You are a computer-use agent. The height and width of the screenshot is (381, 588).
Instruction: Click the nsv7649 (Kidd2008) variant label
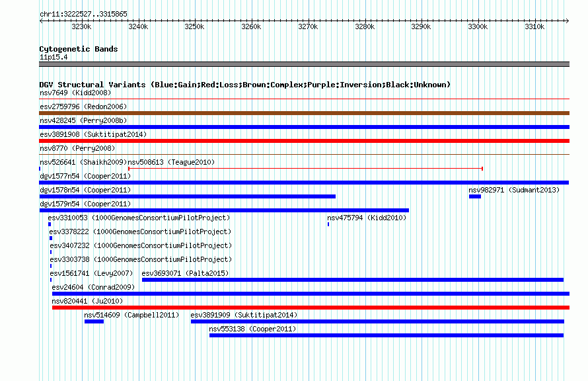[75, 93]
